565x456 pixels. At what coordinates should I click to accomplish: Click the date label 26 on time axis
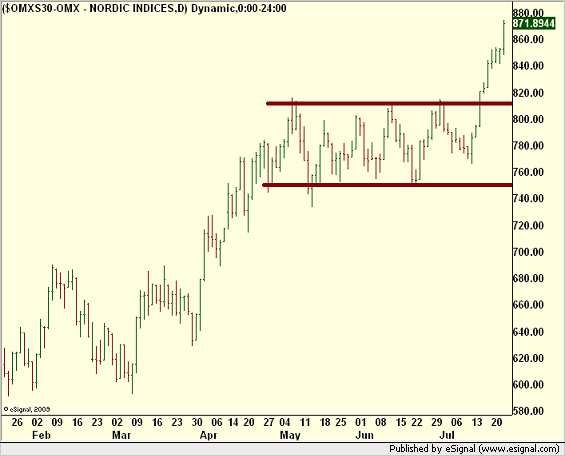click(x=17, y=422)
